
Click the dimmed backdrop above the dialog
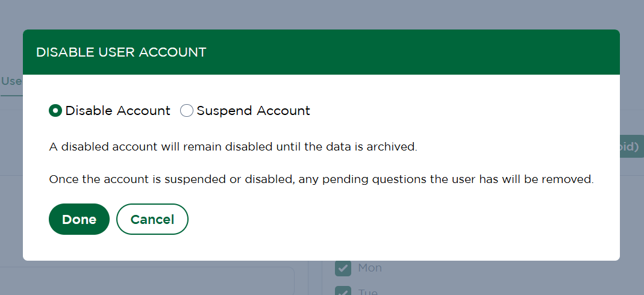pyautogui.click(x=322, y=13)
